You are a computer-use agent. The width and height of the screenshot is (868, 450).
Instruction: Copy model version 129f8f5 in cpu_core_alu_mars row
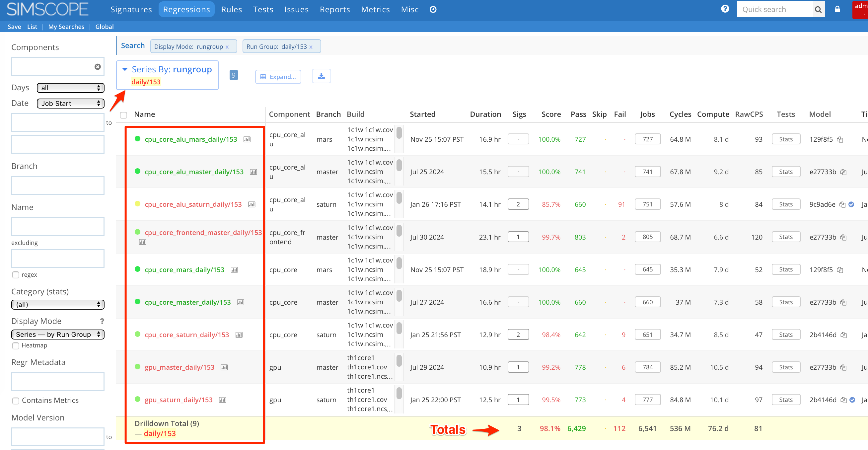(x=840, y=139)
